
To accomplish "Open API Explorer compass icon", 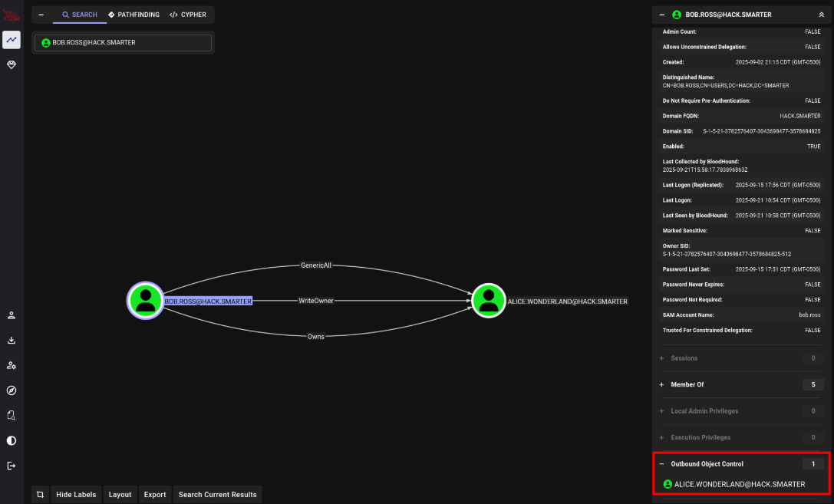I will (12, 390).
